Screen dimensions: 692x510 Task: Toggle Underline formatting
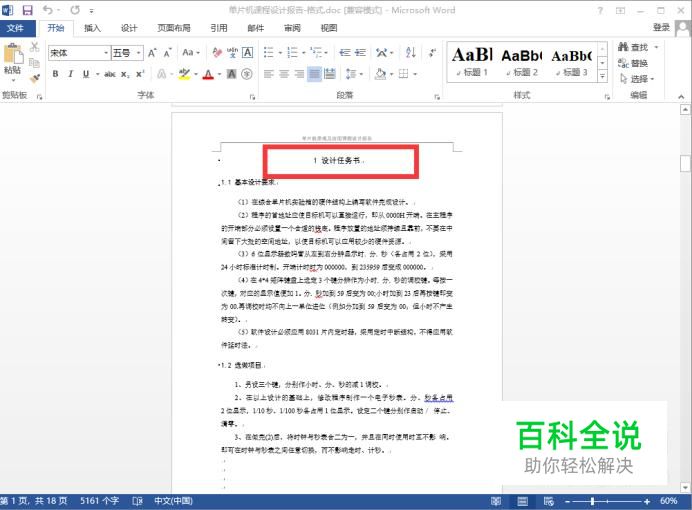[86, 74]
